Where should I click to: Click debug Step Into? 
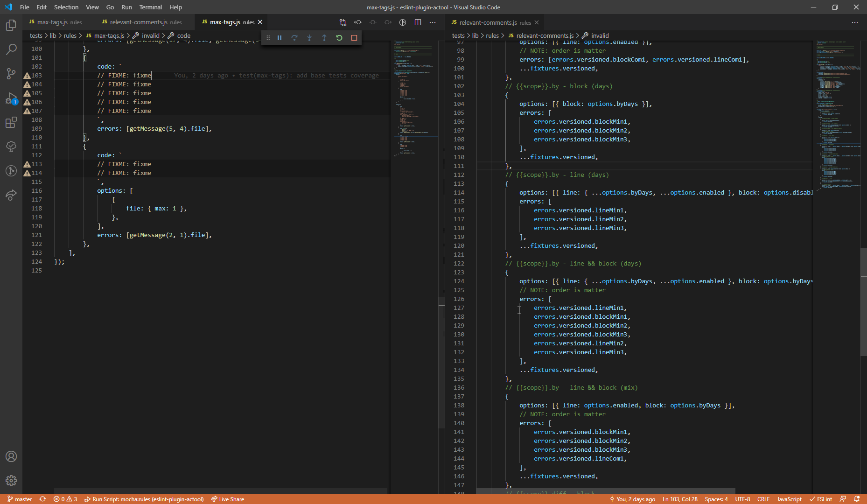click(x=309, y=38)
